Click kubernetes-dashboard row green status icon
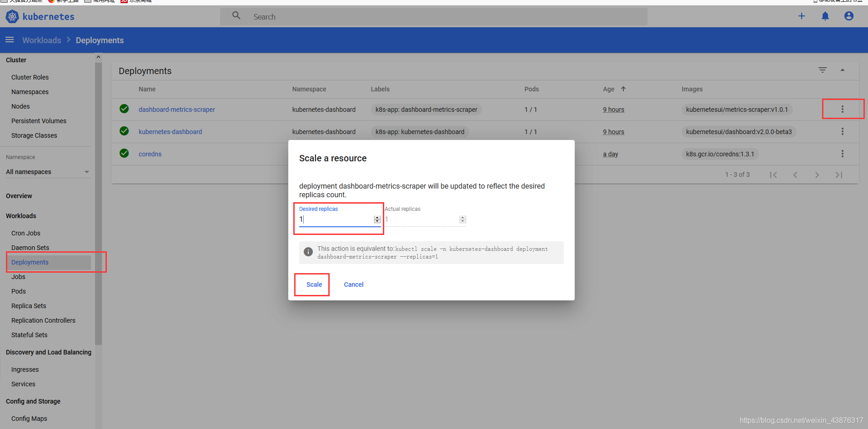 point(124,131)
